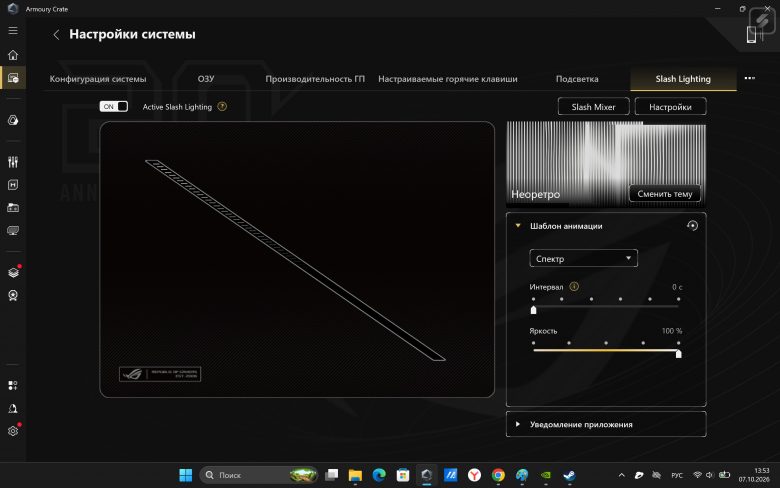Go to the Home sidebar icon
Image resolution: width=780 pixels, height=488 pixels.
click(x=13, y=55)
